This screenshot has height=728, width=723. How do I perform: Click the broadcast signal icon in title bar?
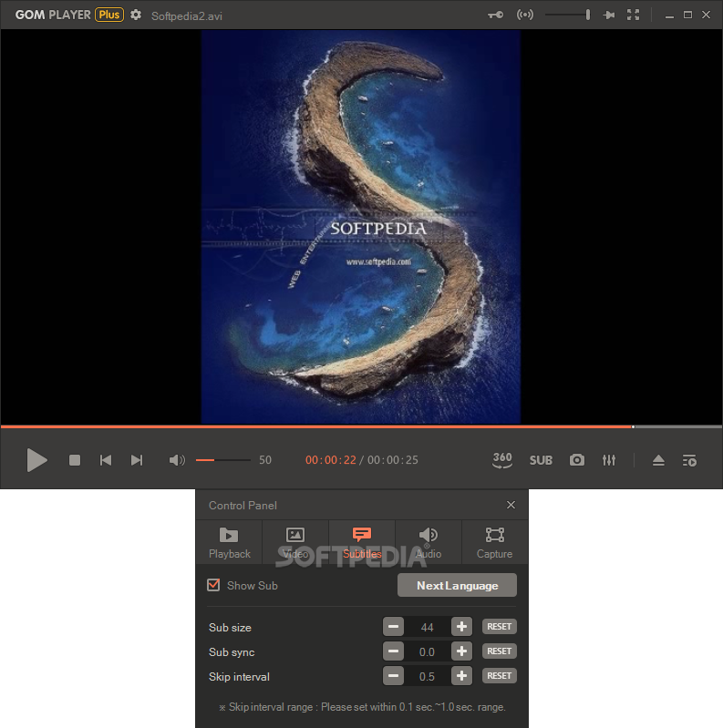[x=525, y=15]
